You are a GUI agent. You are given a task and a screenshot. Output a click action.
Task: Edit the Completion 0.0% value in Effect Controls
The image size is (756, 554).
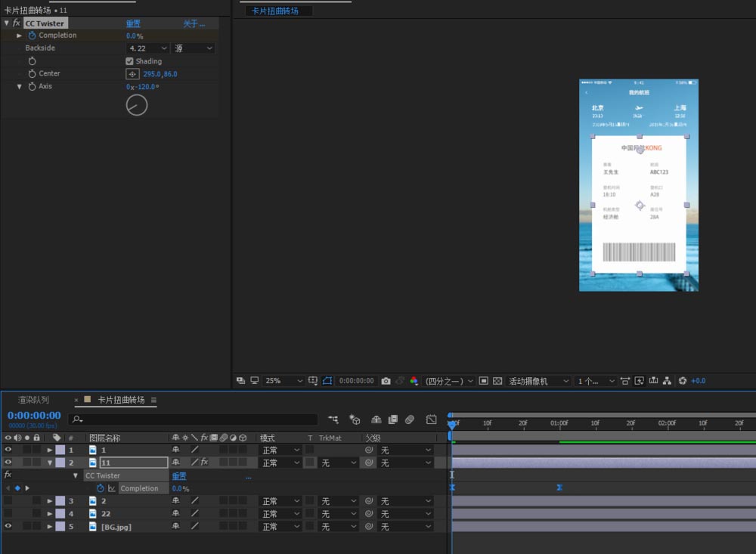[135, 36]
